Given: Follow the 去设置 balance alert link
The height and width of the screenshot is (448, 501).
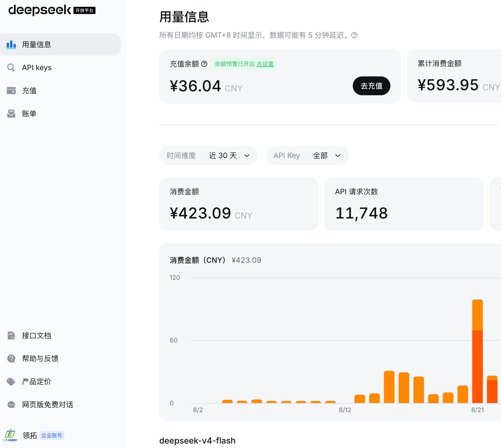Looking at the screenshot, I should (x=265, y=64).
